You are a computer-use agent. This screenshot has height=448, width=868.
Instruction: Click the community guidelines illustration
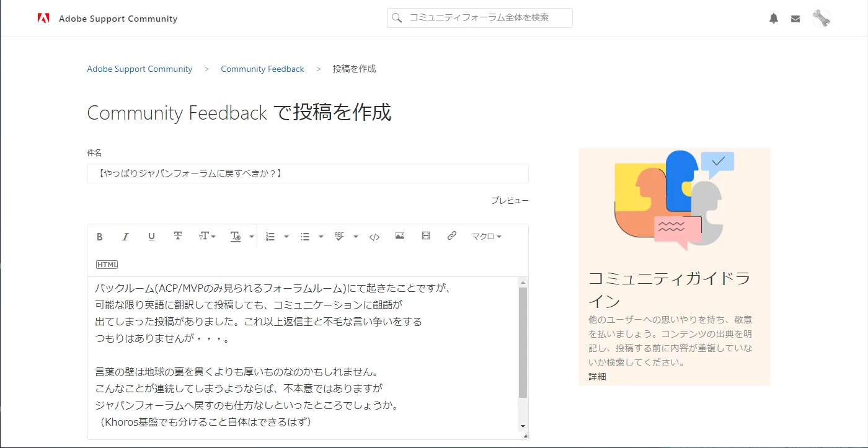point(675,200)
